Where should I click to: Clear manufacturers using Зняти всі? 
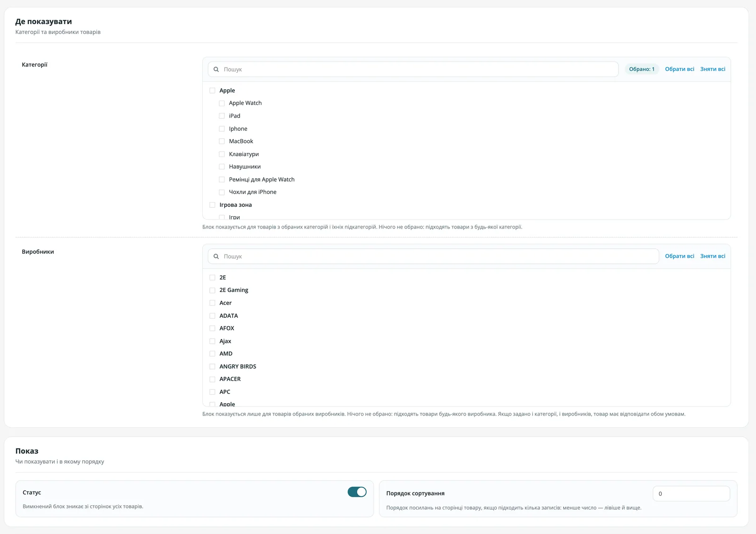[x=713, y=256]
